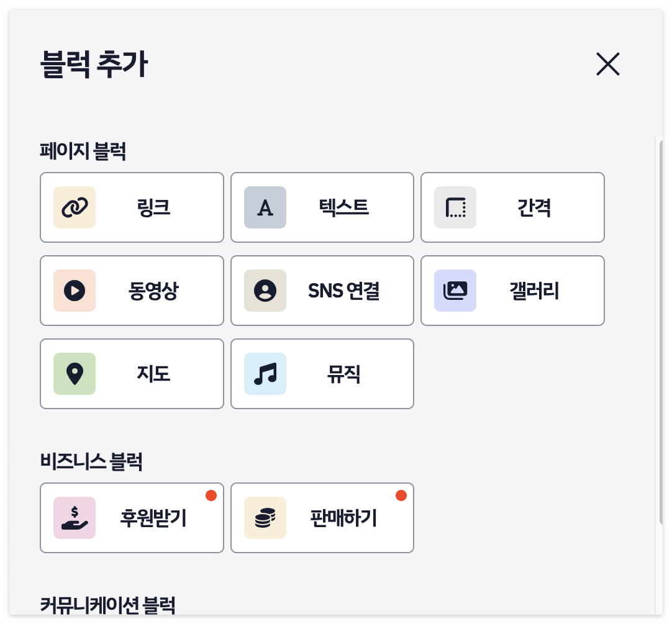Screen dimensions: 672x624
Task: Close the 블럭 추가 panel
Action: pos(608,64)
